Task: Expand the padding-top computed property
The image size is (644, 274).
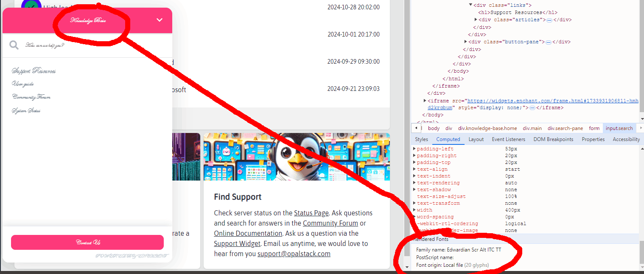Action: pyautogui.click(x=414, y=162)
